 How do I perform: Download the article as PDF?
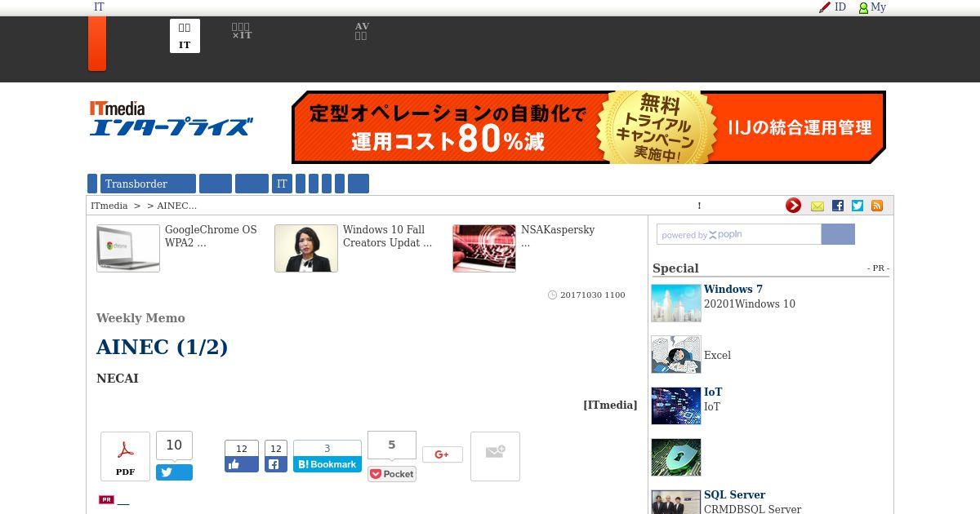[x=125, y=456]
